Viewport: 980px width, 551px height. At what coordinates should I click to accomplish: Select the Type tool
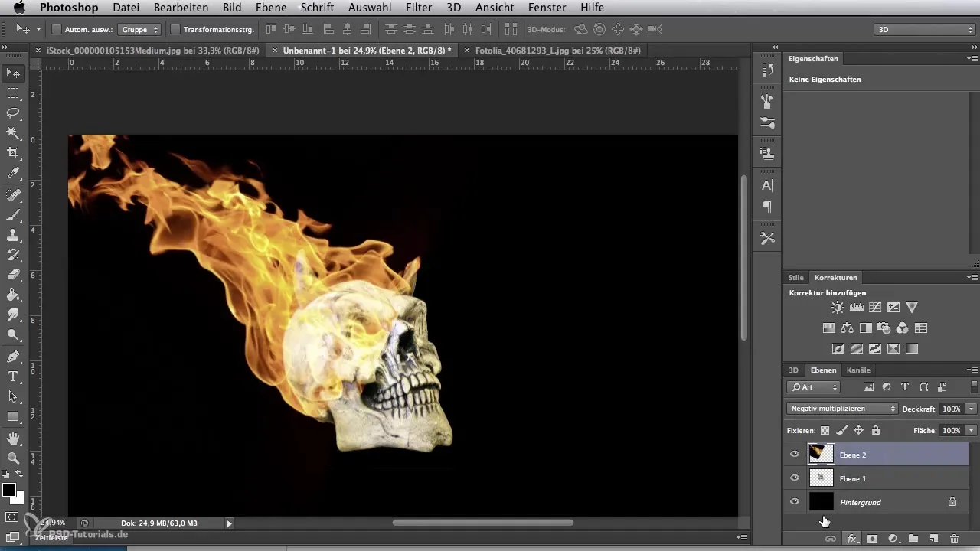[13, 377]
